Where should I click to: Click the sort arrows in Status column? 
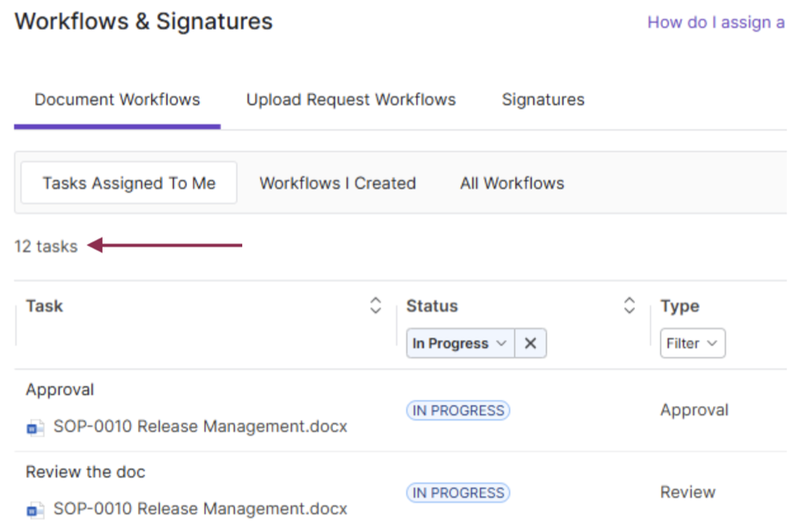pyautogui.click(x=629, y=306)
